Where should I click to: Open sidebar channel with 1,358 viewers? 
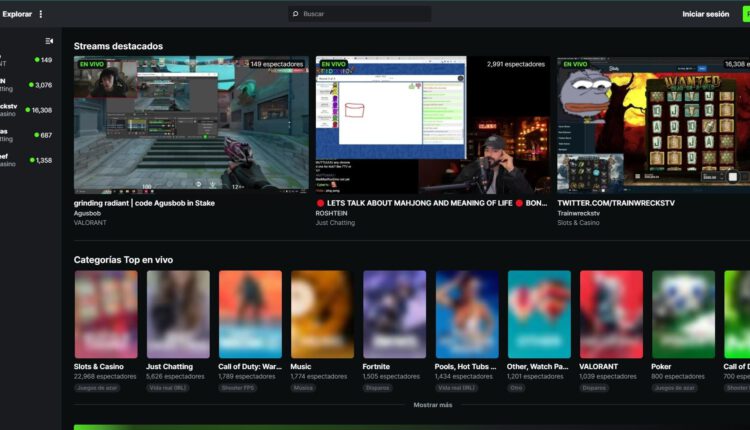pyautogui.click(x=26, y=160)
